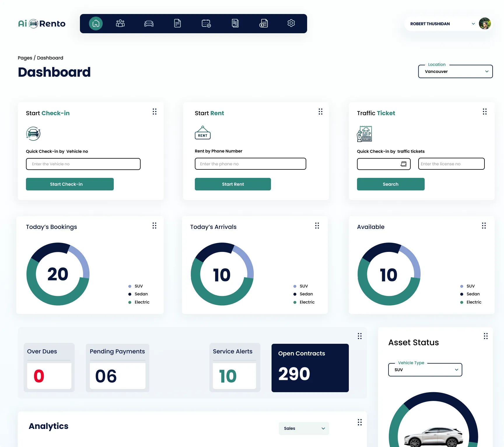Image resolution: width=504 pixels, height=447 pixels.
Task: Click the Asset Status heading
Action: [x=414, y=343]
